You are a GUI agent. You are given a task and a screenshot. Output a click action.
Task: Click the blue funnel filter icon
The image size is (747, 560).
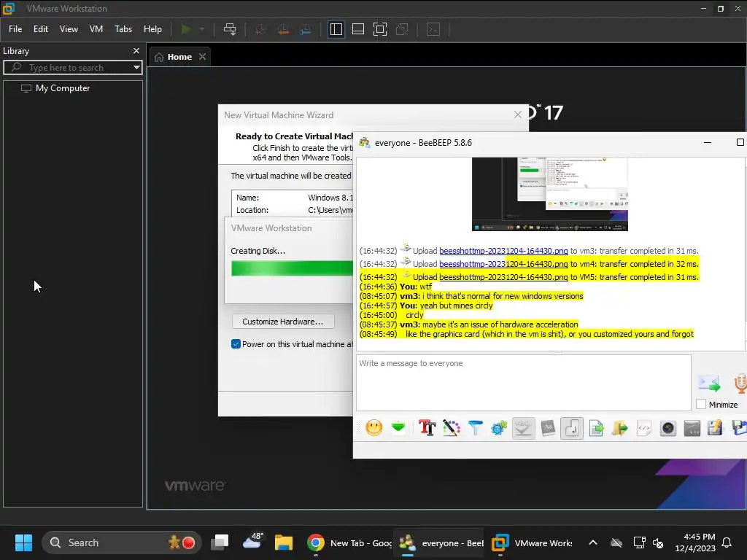475,427
